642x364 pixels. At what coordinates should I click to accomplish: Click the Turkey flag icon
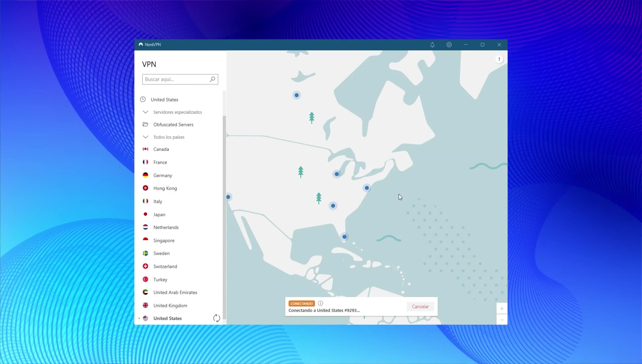click(145, 279)
